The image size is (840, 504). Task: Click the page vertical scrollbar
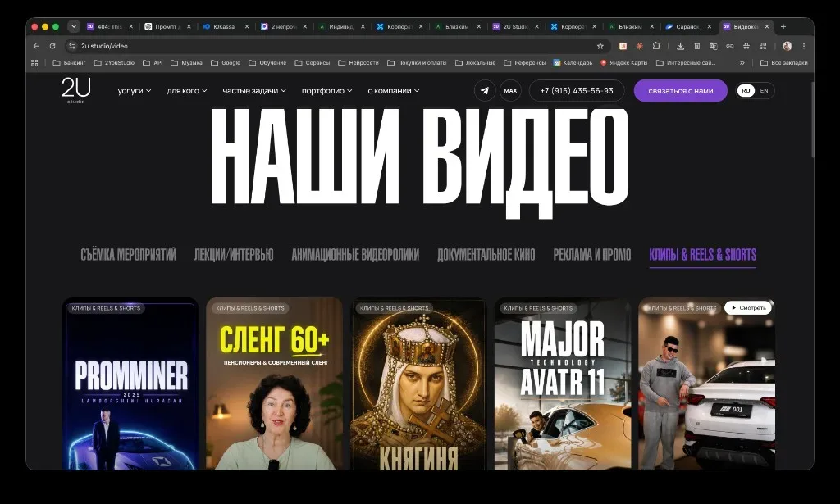click(812, 120)
